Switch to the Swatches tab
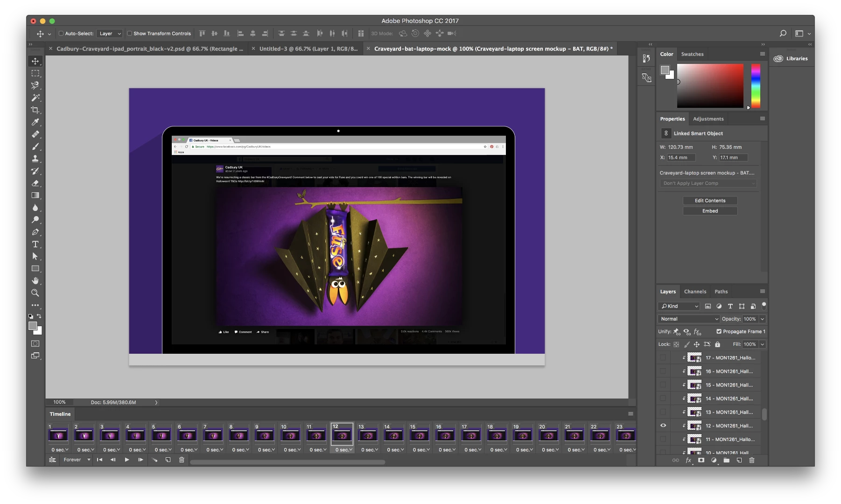Screen dimensions: 841x504 (692, 54)
